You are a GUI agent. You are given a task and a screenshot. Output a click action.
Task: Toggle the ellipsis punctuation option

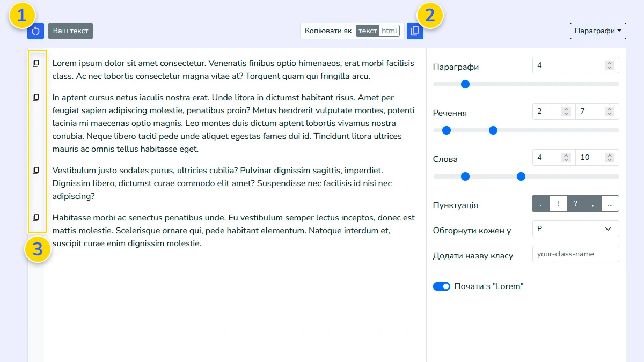[x=610, y=204]
